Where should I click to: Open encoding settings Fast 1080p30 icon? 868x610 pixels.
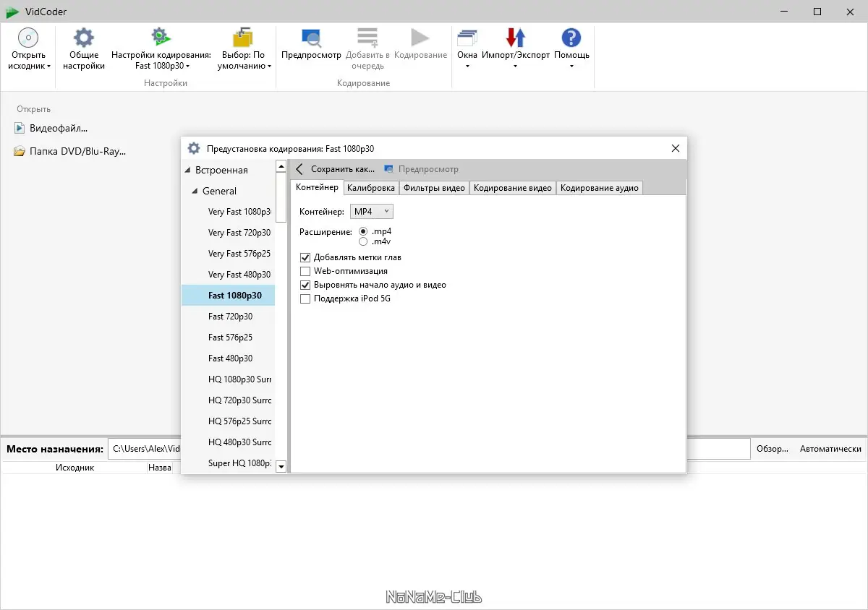point(161,38)
